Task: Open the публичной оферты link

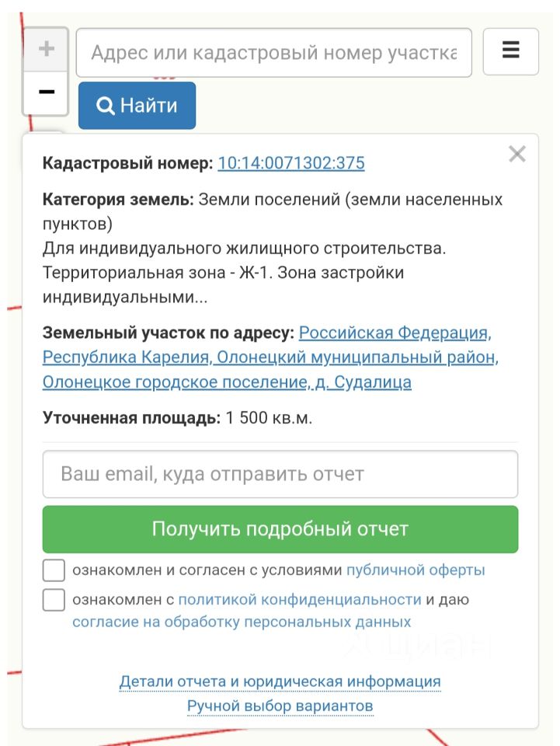Action: 416,570
